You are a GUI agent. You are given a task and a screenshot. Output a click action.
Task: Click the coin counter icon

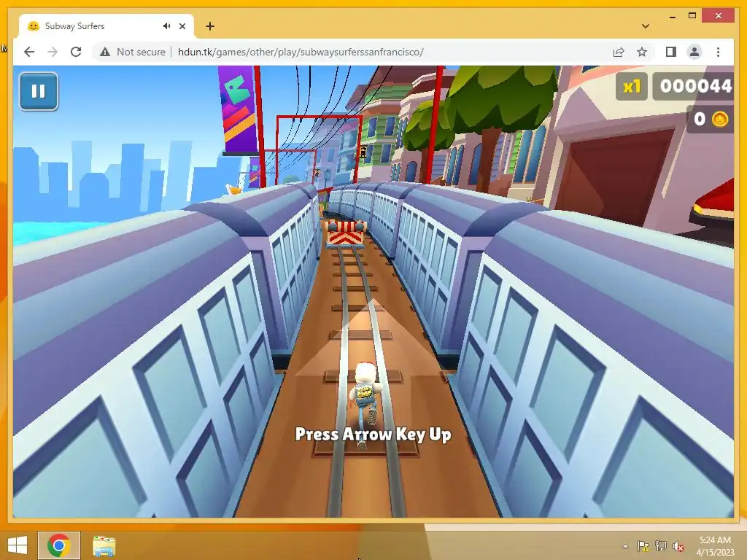(x=720, y=119)
